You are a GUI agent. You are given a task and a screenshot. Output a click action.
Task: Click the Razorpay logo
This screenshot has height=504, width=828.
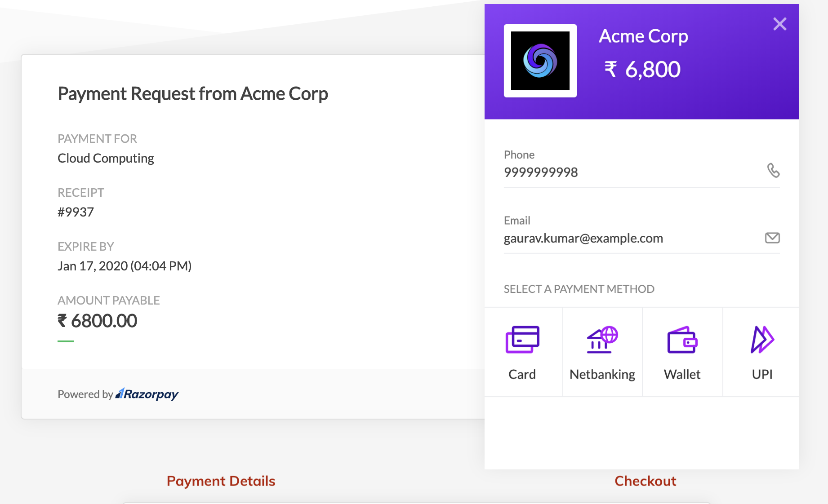coord(146,394)
